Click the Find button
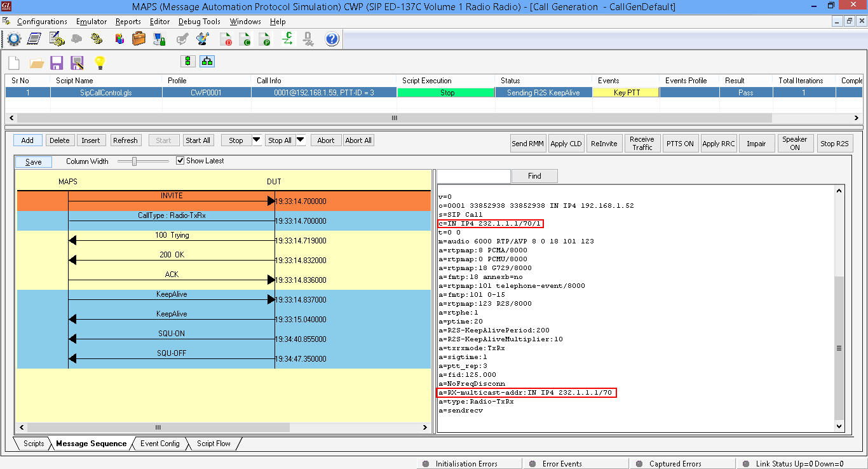The width and height of the screenshot is (868, 469). coord(534,176)
